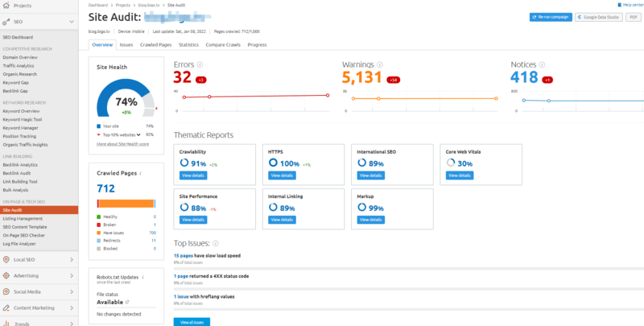Click the 74% Site Health gauge
This screenshot has width=644, height=326.
126,98
